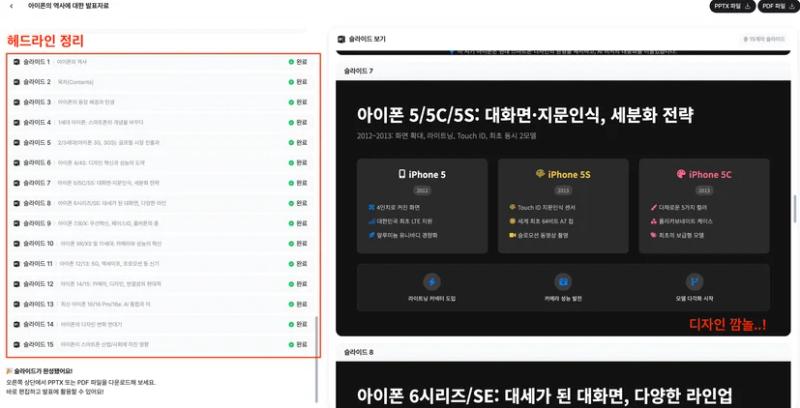800x408 pixels.
Task: Click the left chat panel scrollbar
Action: coord(317,359)
